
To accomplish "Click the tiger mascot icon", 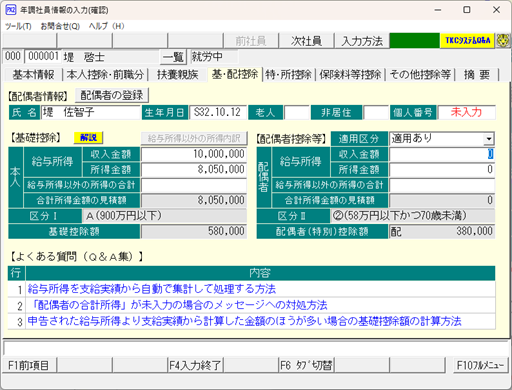I will point(503,41).
